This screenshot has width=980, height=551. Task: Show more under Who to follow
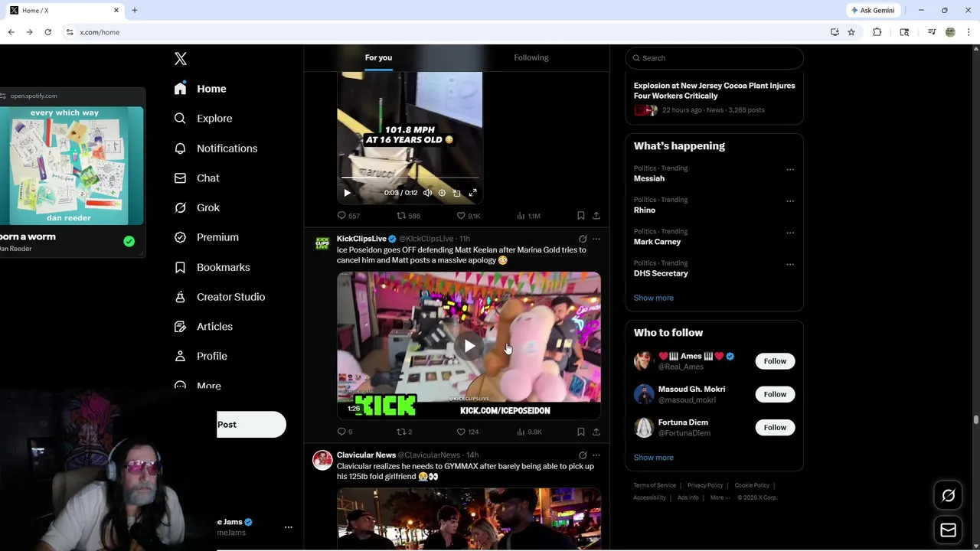[654, 458]
